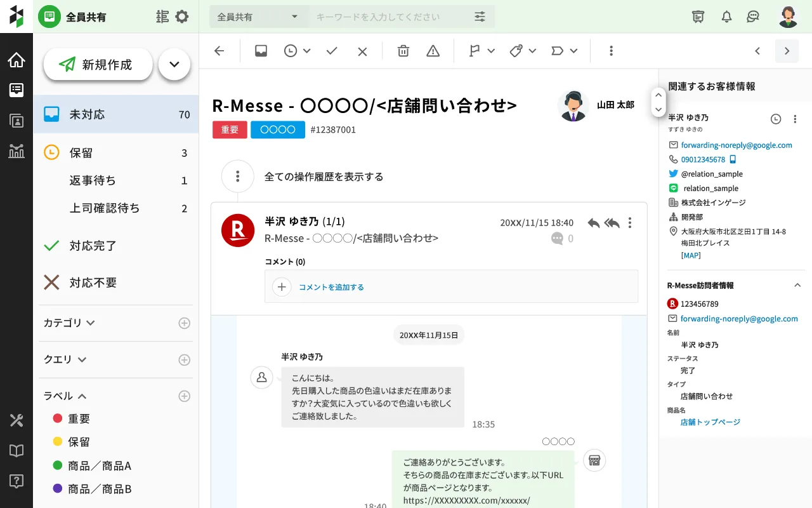Add a new カテゴリ with plus icon
This screenshot has height=508, width=812.
184,323
